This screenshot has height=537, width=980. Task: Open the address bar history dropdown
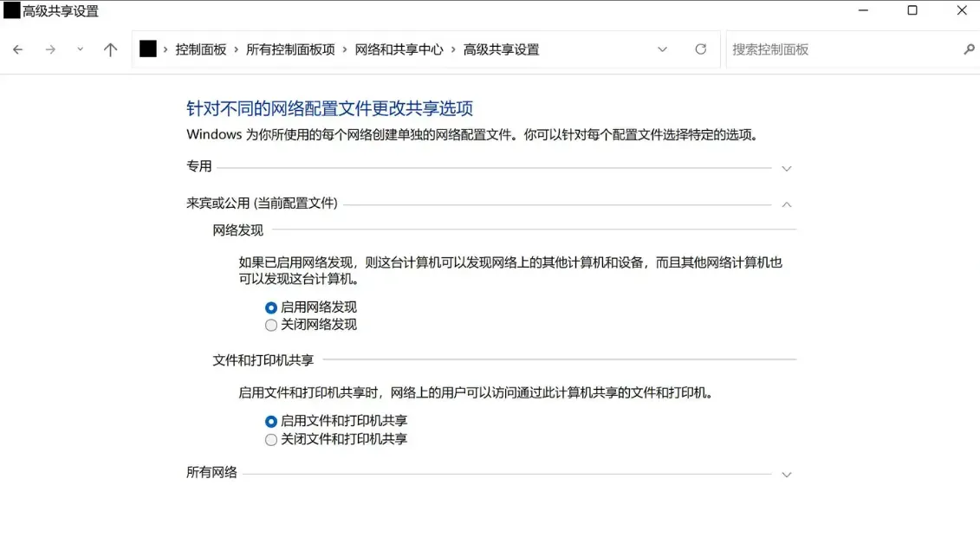point(662,49)
